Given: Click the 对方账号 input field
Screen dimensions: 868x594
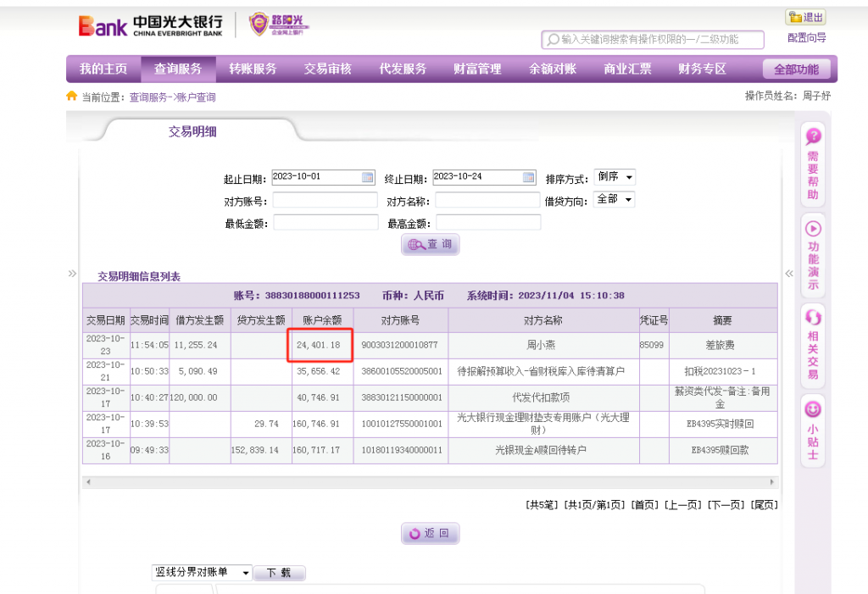Looking at the screenshot, I should point(325,200).
